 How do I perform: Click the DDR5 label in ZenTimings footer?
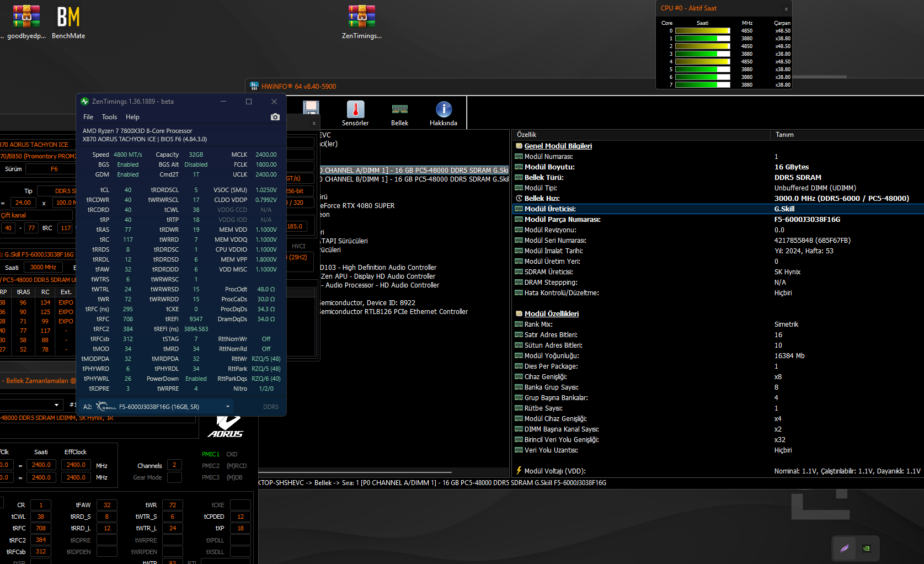(271, 407)
